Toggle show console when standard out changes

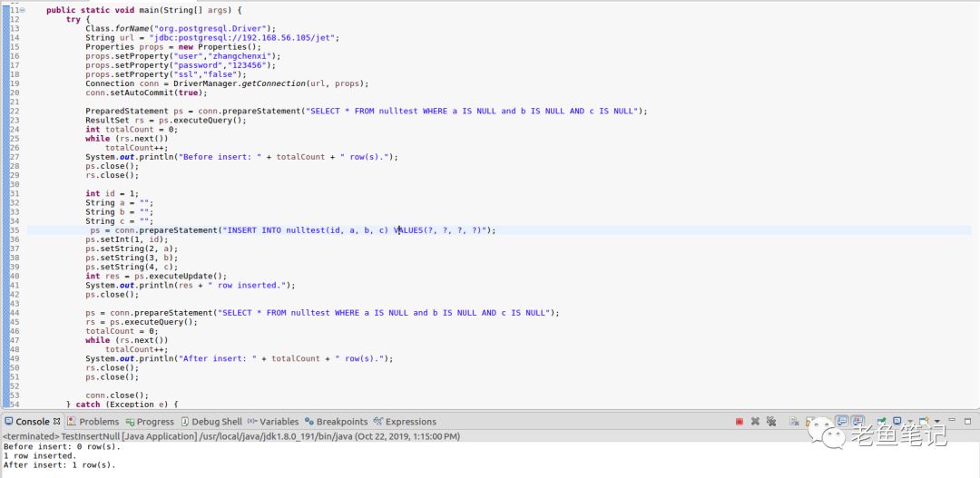(x=842, y=421)
